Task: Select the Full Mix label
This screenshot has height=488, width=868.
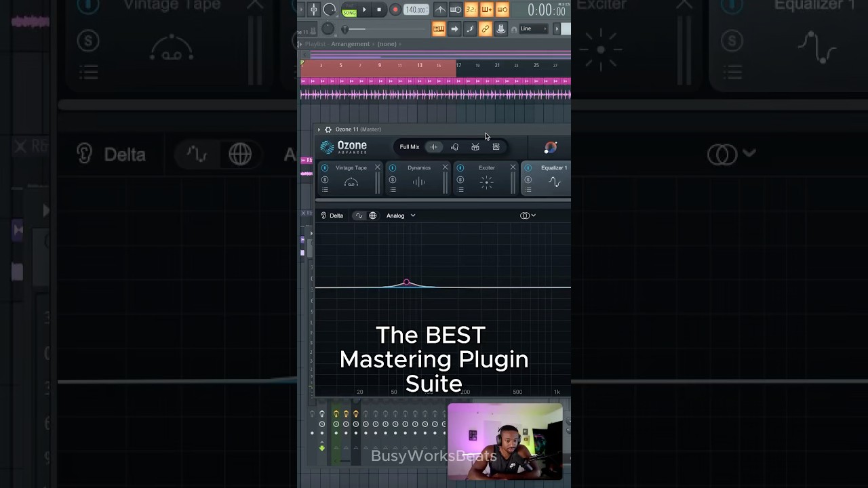Action: pos(410,147)
